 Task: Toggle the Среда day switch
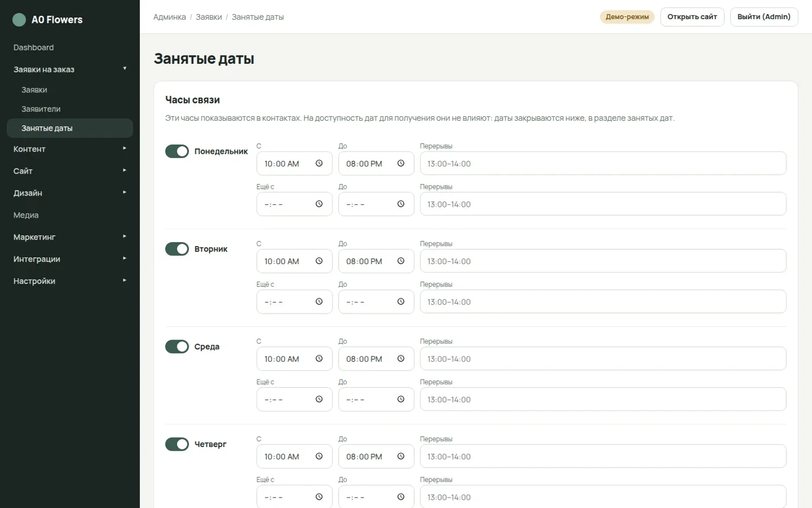[x=177, y=347]
